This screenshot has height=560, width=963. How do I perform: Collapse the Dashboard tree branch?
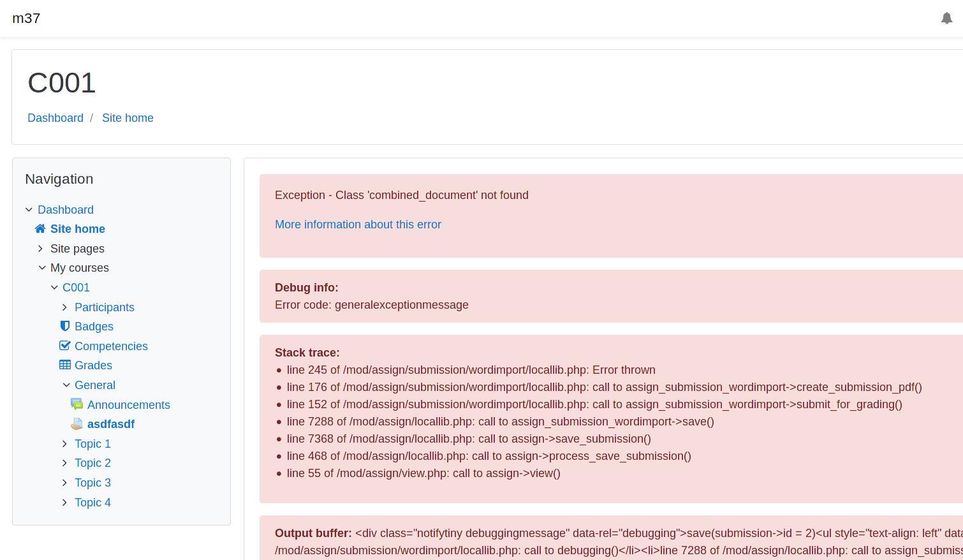click(x=29, y=209)
